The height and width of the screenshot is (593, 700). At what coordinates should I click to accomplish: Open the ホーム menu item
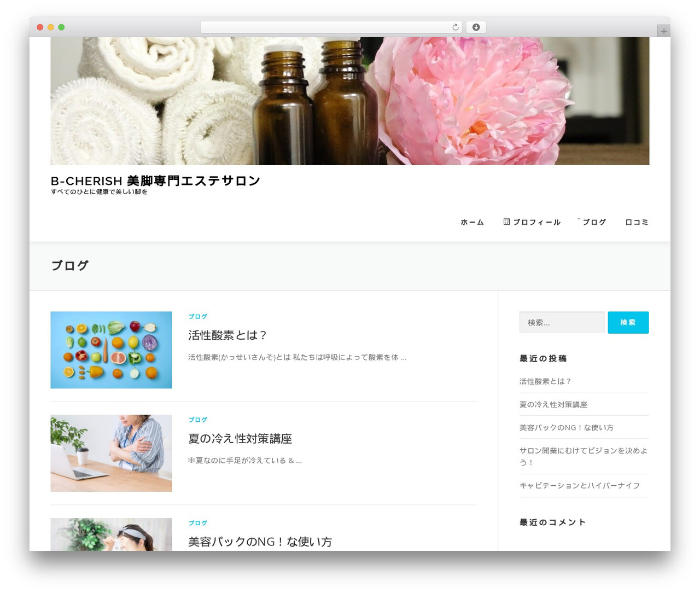click(472, 222)
